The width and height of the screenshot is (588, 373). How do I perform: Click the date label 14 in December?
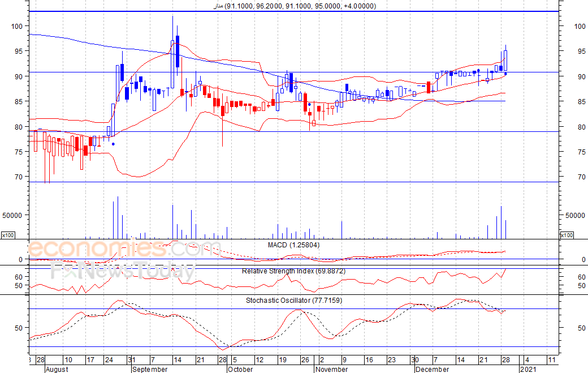[x=460, y=360]
